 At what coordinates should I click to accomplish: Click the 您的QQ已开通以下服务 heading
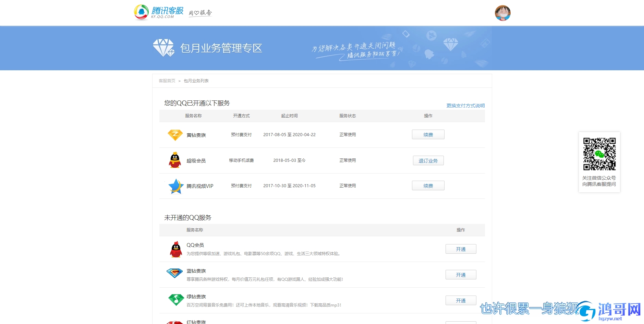click(x=197, y=103)
